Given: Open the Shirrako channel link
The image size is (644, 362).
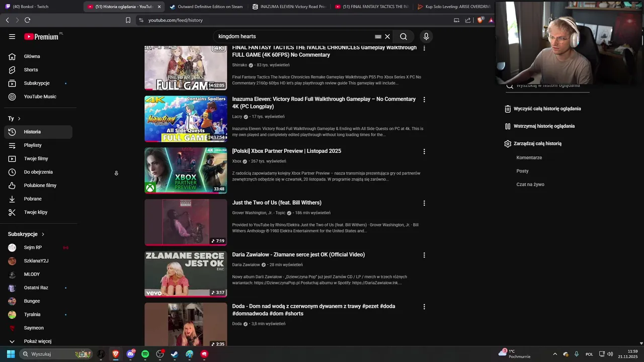Looking at the screenshot, I should pyautogui.click(x=239, y=65).
